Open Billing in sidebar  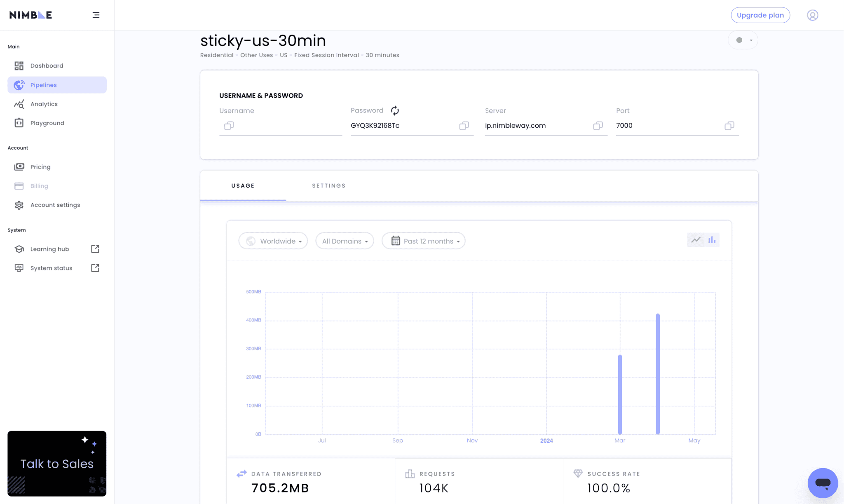(x=57, y=186)
